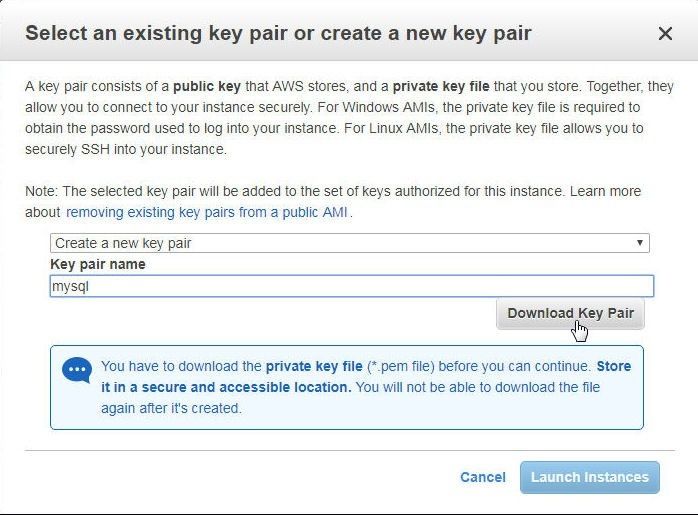Click bold 'public key' in the description
698x515 pixels.
tap(207, 86)
